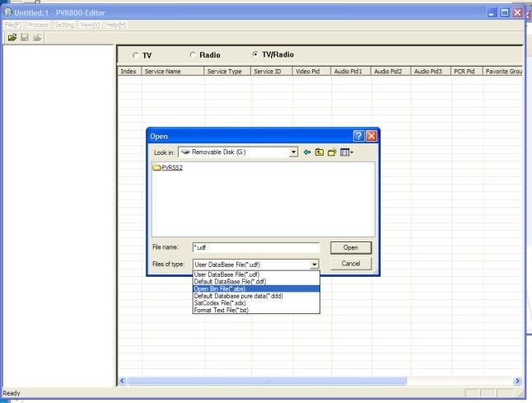This screenshot has width=532, height=403.
Task: Open the Setting menu
Action: [64, 25]
